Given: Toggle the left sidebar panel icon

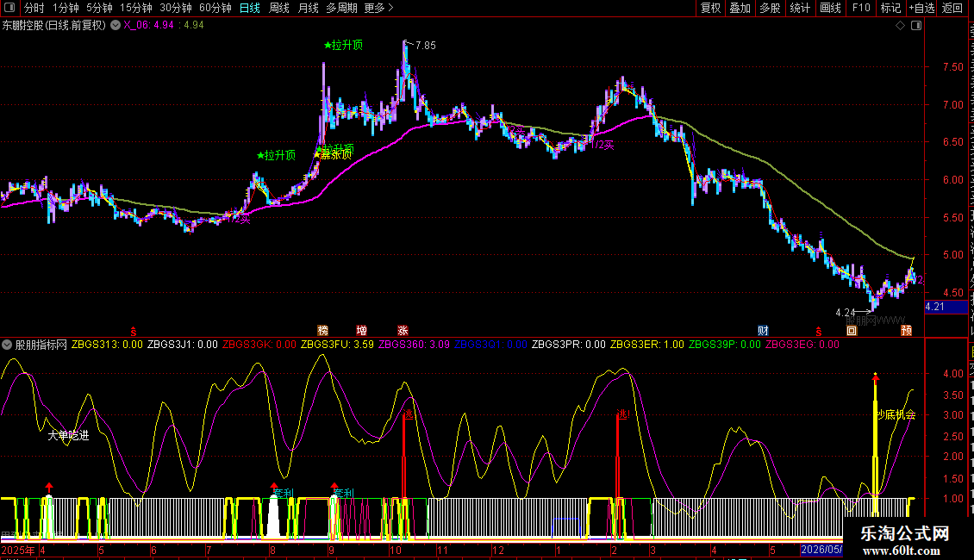Looking at the screenshot, I should click(9, 8).
